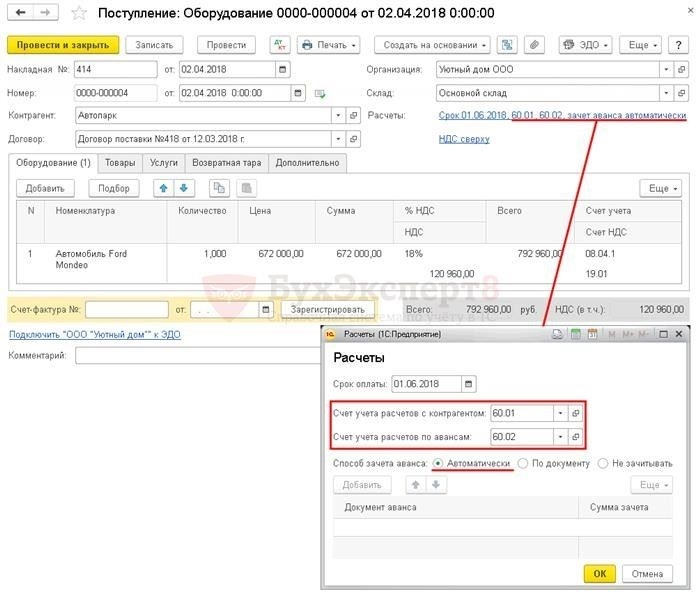Click the Счет-фактура № input field
This screenshot has width=700, height=593.
[x=127, y=309]
